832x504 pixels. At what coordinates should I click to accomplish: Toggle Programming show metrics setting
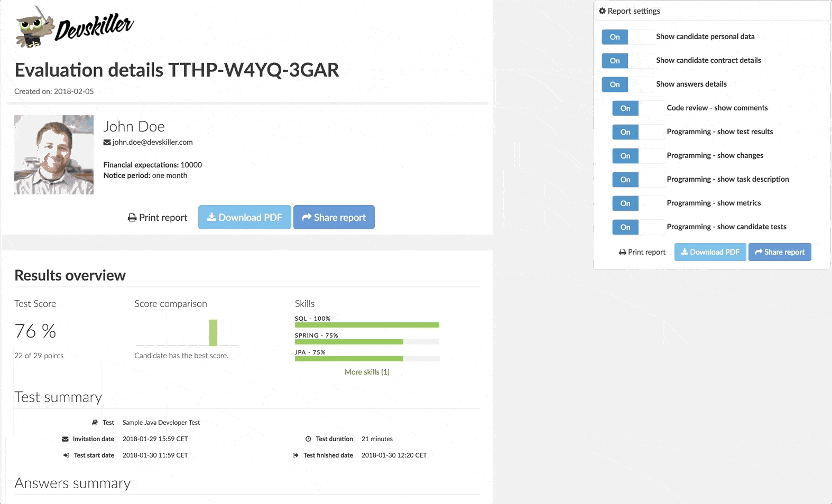638,203
